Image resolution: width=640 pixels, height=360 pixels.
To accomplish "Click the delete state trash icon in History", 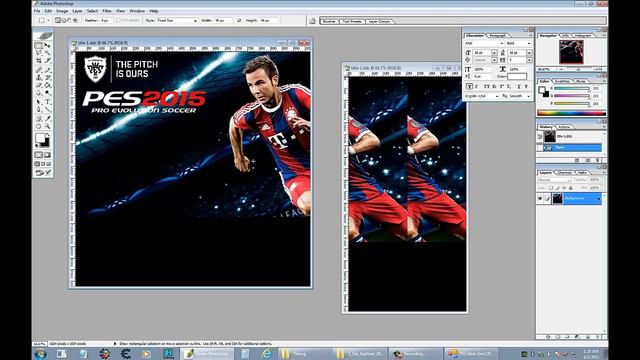I will coord(598,160).
